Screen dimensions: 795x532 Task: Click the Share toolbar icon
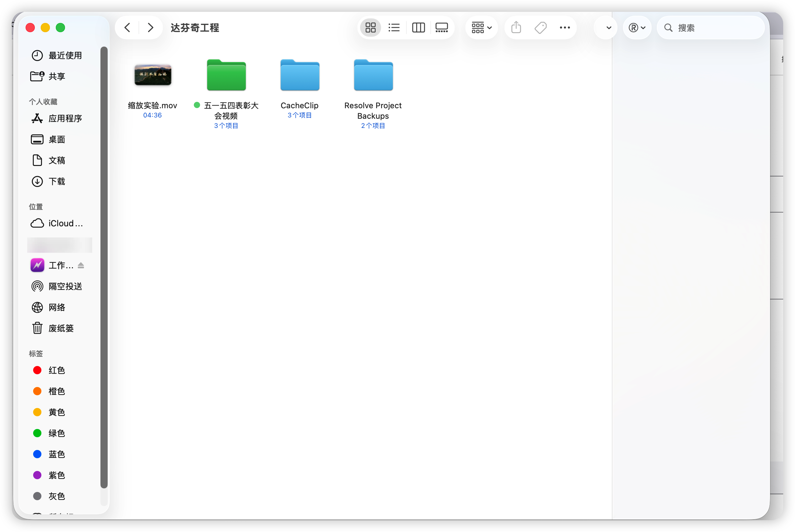click(x=516, y=28)
